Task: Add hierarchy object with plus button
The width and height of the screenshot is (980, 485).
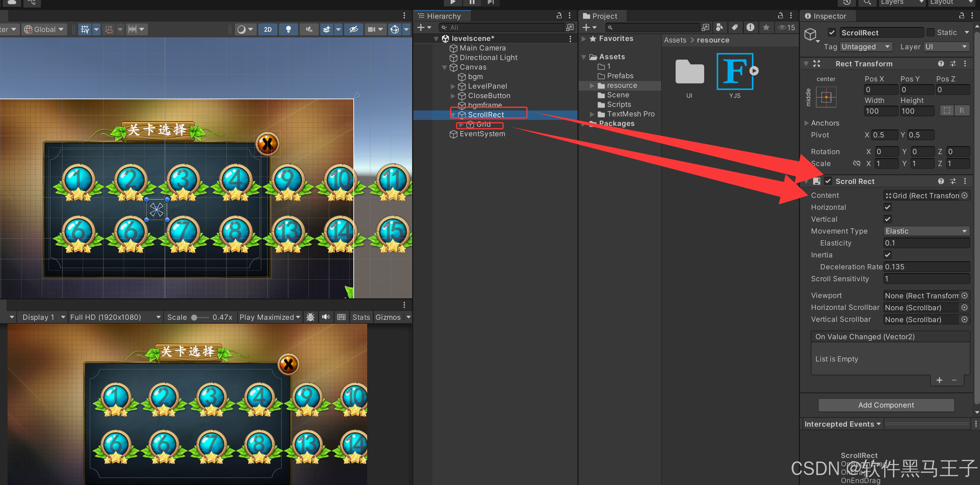Action: (x=421, y=27)
